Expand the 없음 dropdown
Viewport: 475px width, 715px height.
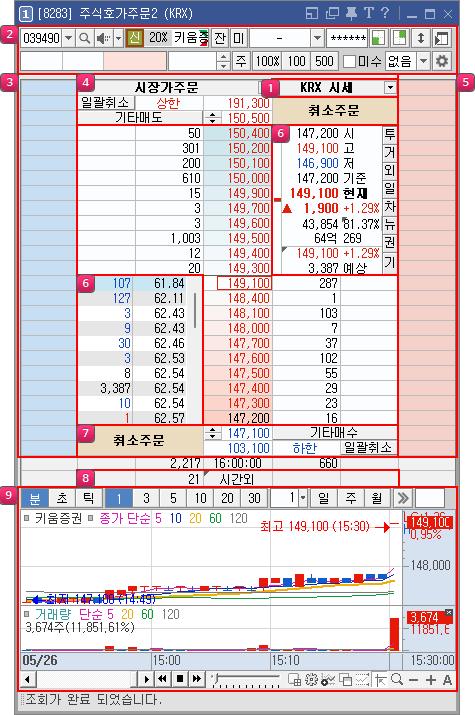(423, 61)
